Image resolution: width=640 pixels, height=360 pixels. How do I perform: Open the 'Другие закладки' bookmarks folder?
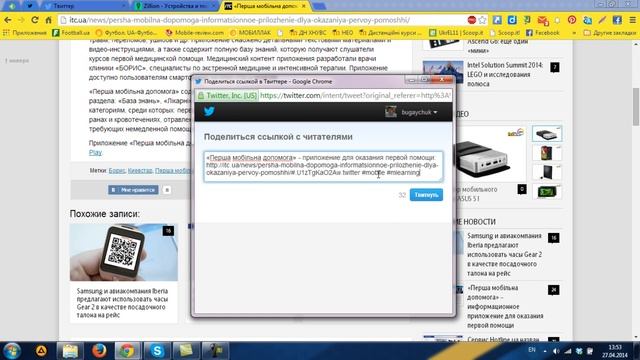point(609,32)
